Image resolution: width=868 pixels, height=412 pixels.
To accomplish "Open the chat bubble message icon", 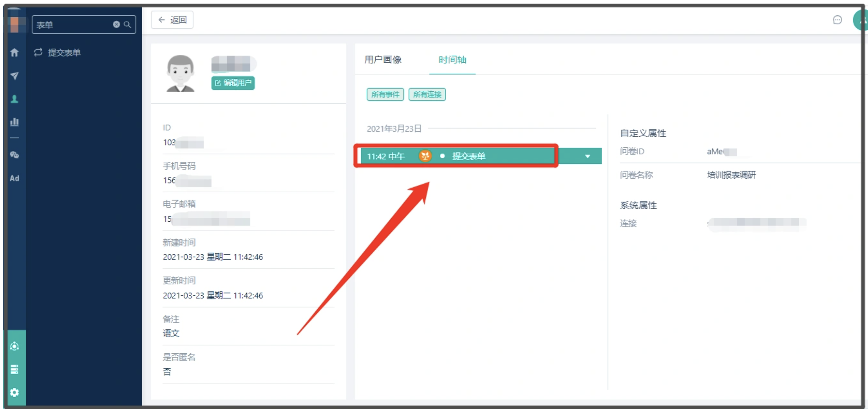I will point(837,20).
